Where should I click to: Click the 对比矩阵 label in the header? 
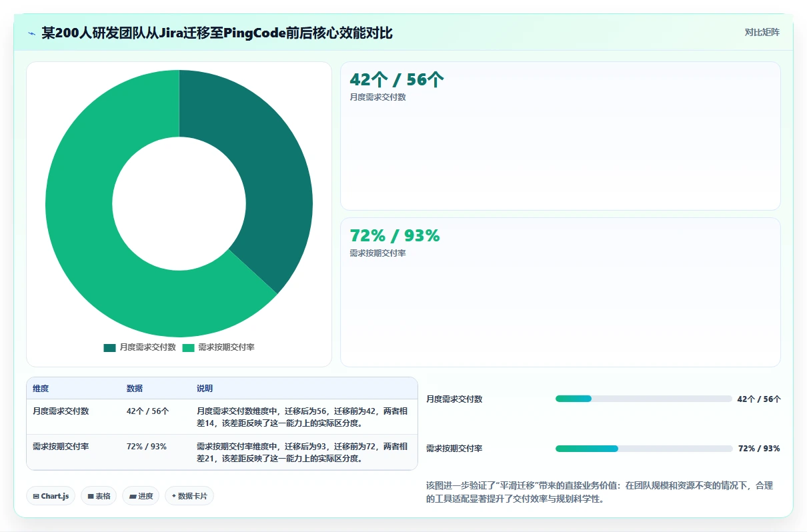click(762, 32)
